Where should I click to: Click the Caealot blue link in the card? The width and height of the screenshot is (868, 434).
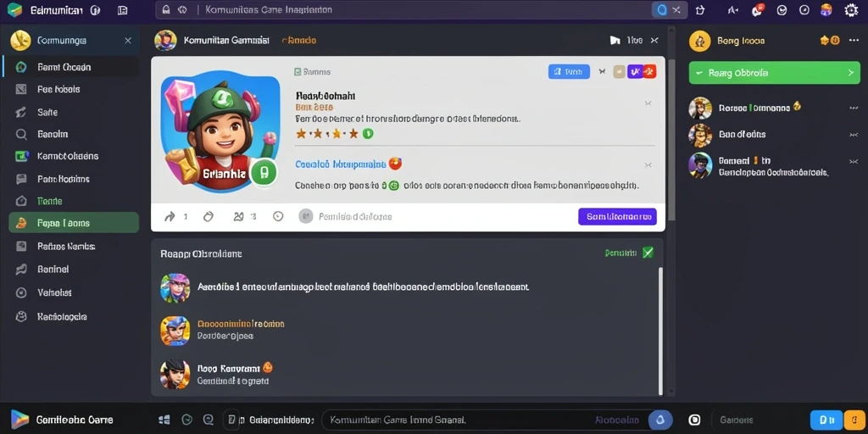click(x=340, y=164)
